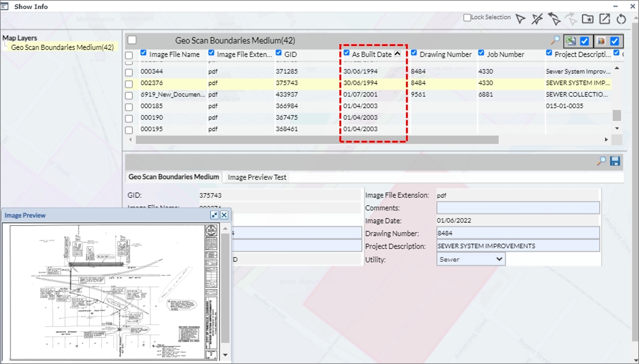Click the circular refresh icon
639x364 pixels.
point(620,19)
